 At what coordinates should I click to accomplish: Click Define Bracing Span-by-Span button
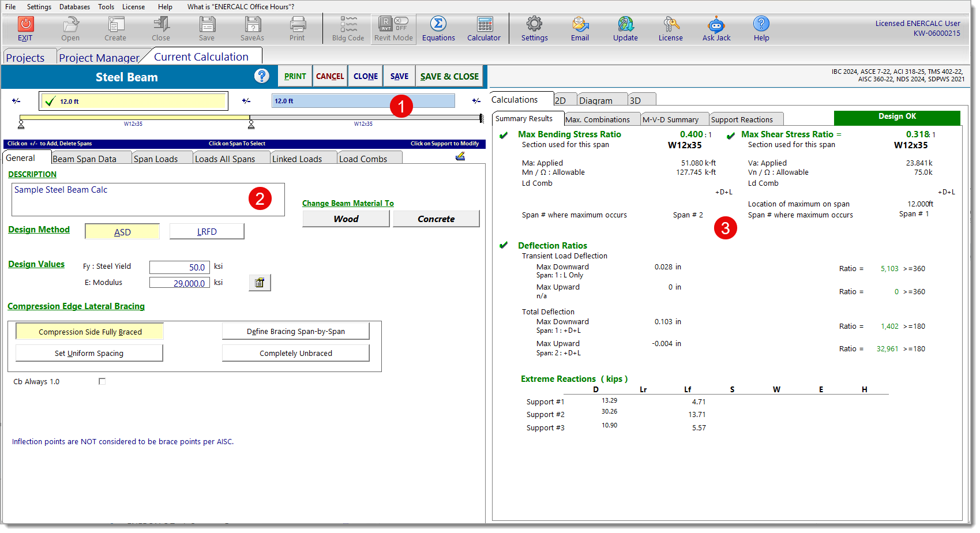296,331
